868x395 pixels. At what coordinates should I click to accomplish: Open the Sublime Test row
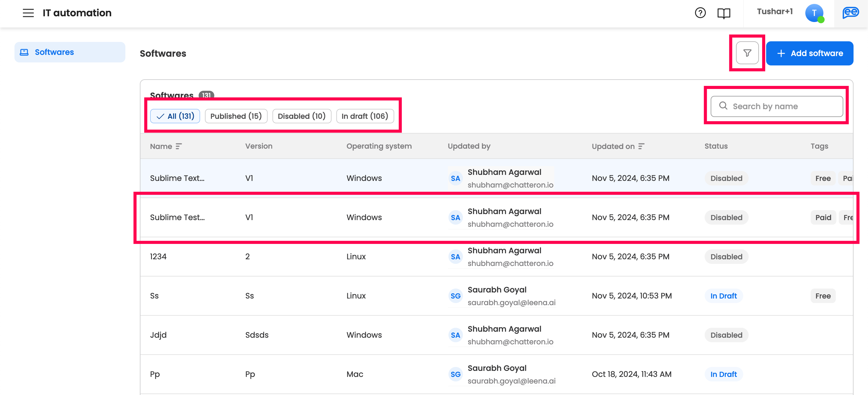[x=177, y=217]
